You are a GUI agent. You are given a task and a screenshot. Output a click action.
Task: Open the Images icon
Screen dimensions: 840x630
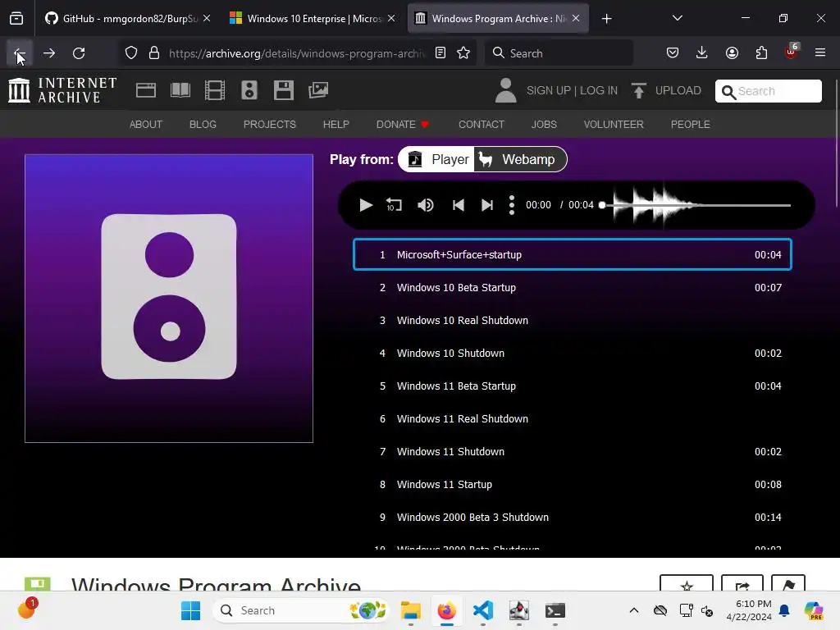pos(318,90)
